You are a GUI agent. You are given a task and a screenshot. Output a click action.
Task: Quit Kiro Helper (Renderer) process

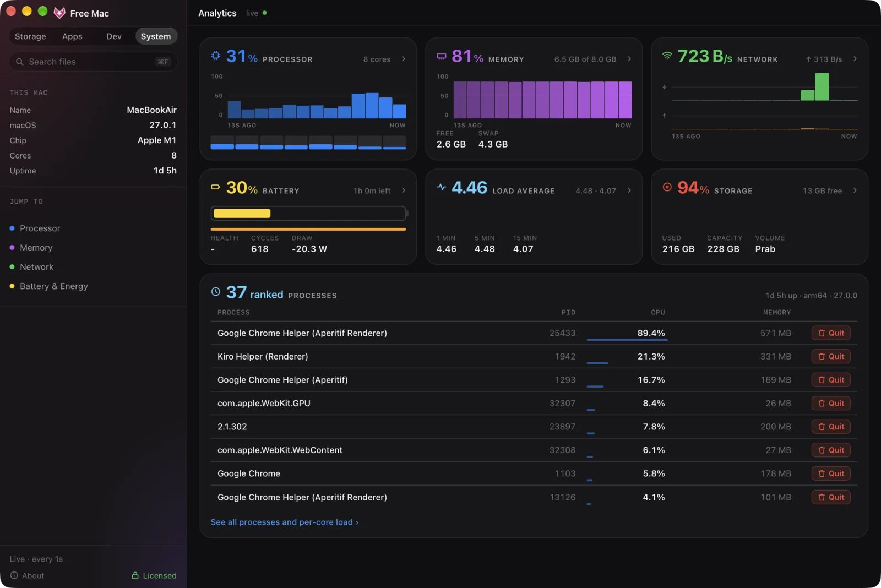(x=831, y=357)
